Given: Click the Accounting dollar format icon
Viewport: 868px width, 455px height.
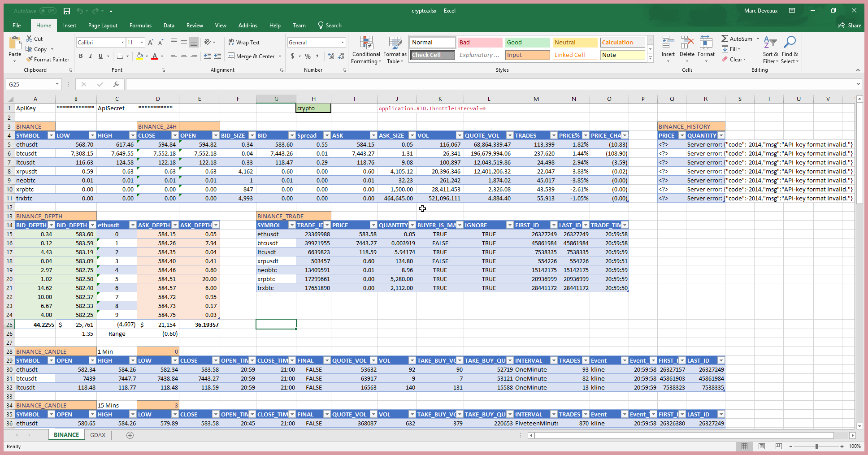Looking at the screenshot, I should pos(292,56).
